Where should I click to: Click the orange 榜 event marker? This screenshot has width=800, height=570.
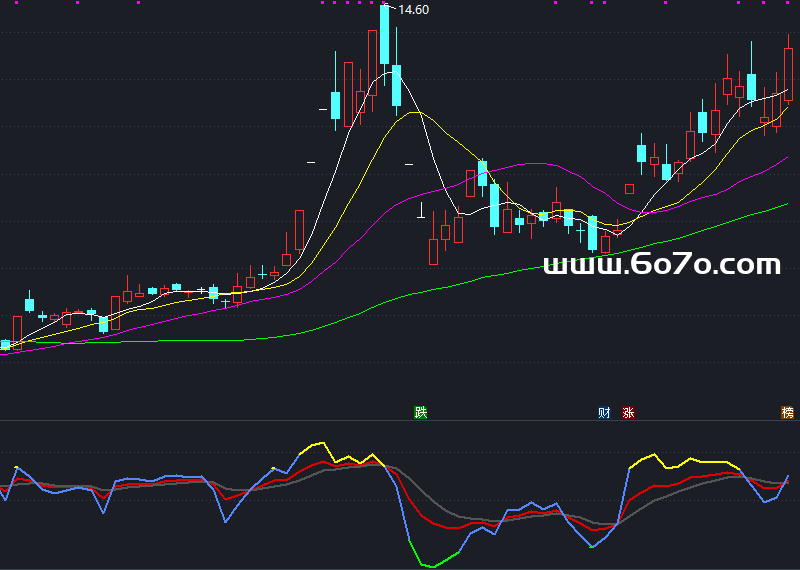788,412
